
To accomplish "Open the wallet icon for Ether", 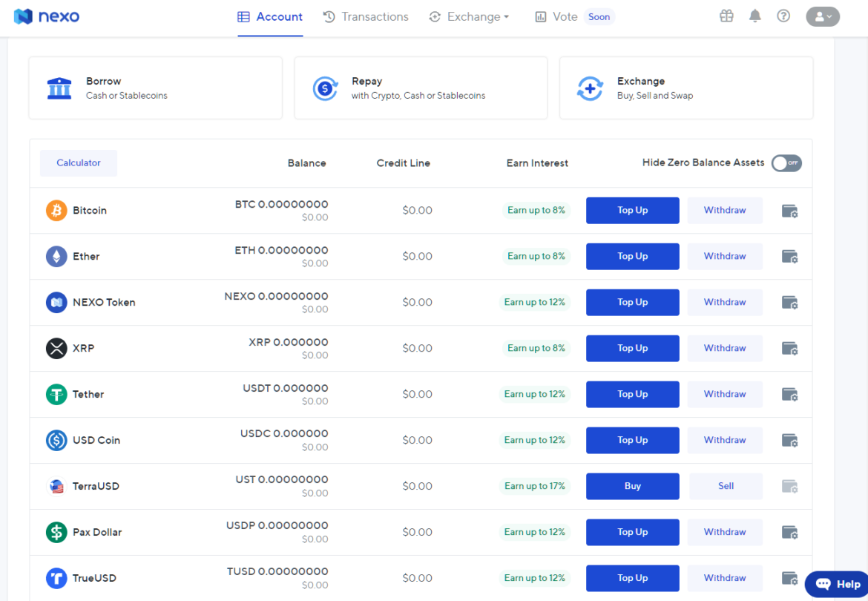I will [x=789, y=256].
